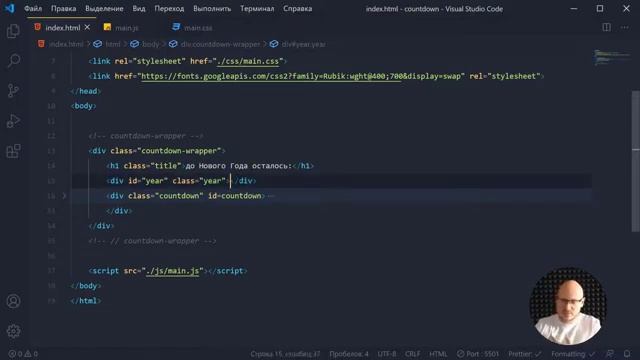Open the Accounts menu icon
Image resolution: width=640 pixels, height=360 pixels.
point(13,301)
